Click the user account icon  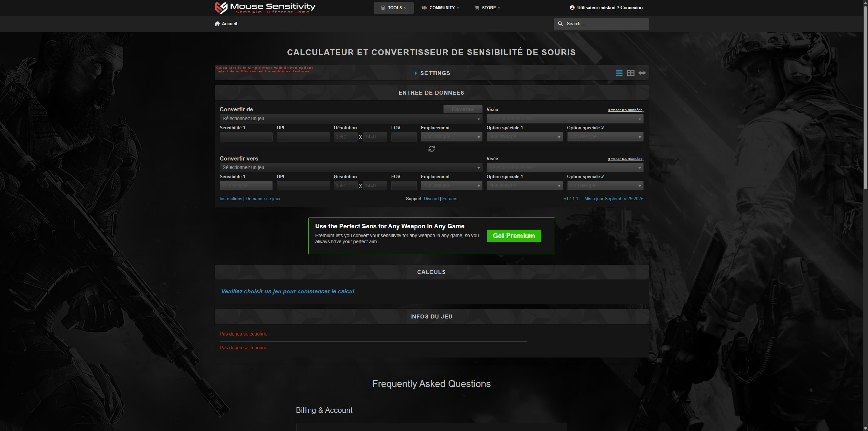(x=572, y=8)
